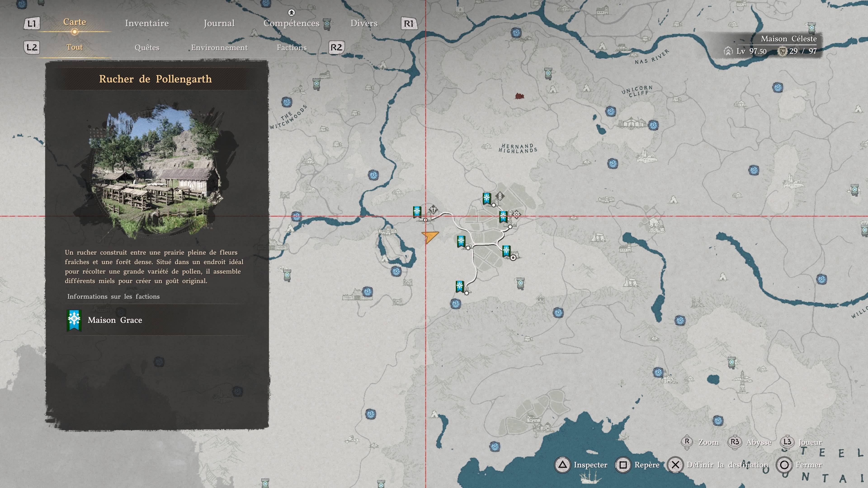Open the Journal tab

[x=219, y=23]
